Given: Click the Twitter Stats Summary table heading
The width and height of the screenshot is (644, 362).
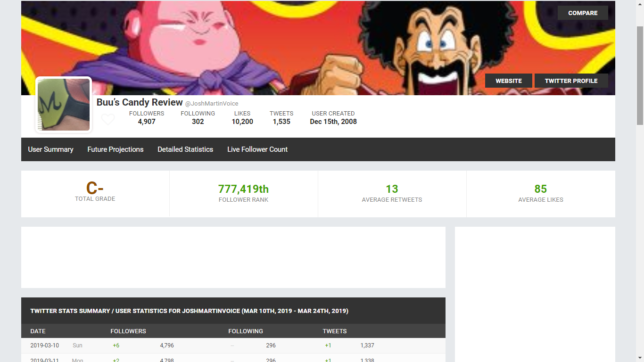Looking at the screenshot, I should click(x=190, y=311).
